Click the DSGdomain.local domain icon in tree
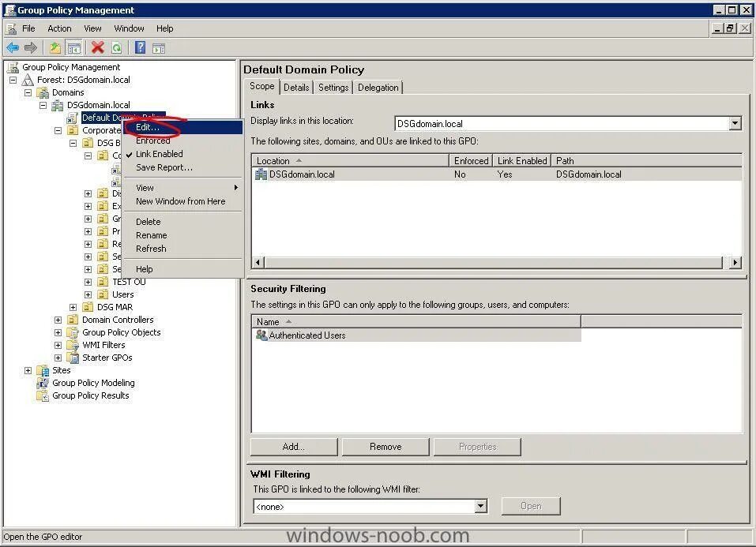Screen dimensions: 756x547 pyautogui.click(x=58, y=105)
